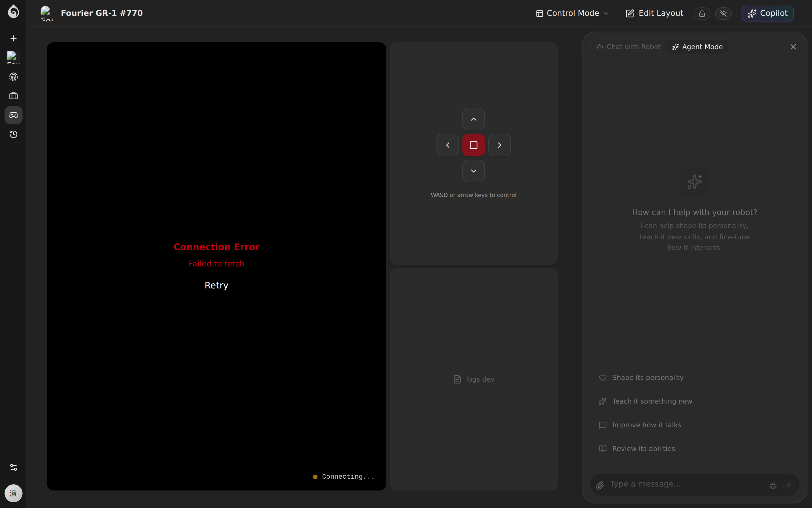Click Edit Layout button
This screenshot has width=812, height=508.
(654, 13)
